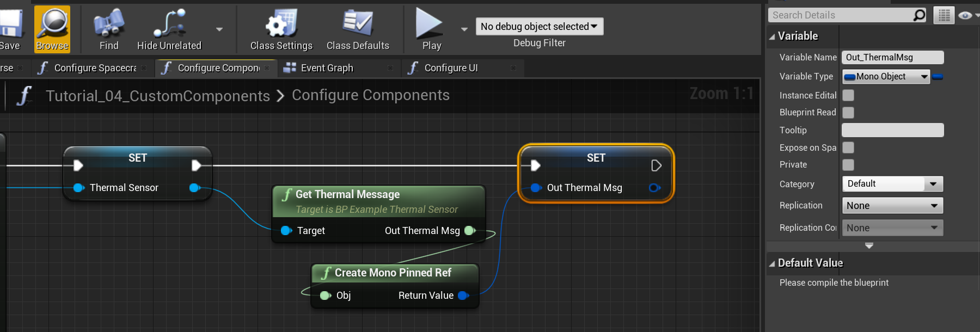Click the Play arrow icon
Image resolution: width=980 pixels, height=332 pixels.
(x=430, y=24)
